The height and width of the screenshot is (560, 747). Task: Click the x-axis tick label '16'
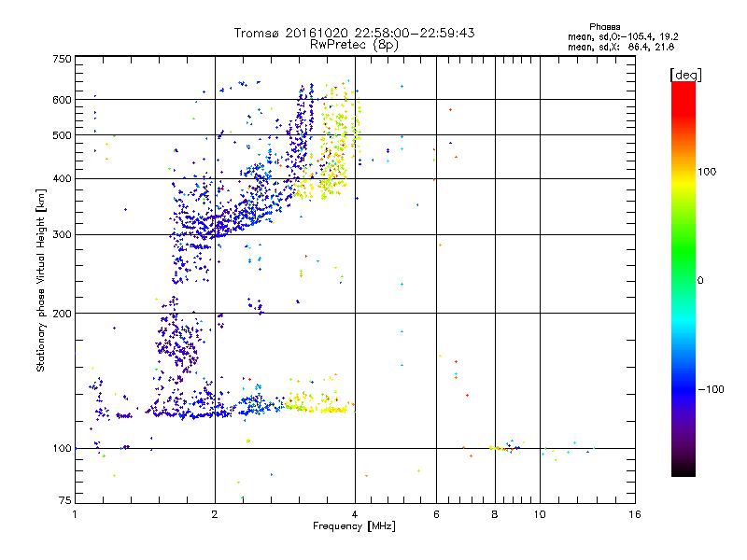635,514
